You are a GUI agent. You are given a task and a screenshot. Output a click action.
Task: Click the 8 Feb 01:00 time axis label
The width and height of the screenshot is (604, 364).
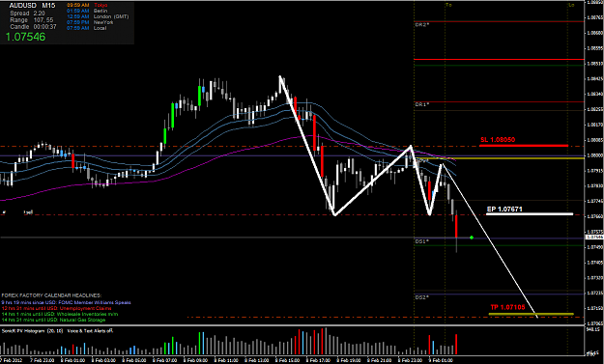click(72, 360)
